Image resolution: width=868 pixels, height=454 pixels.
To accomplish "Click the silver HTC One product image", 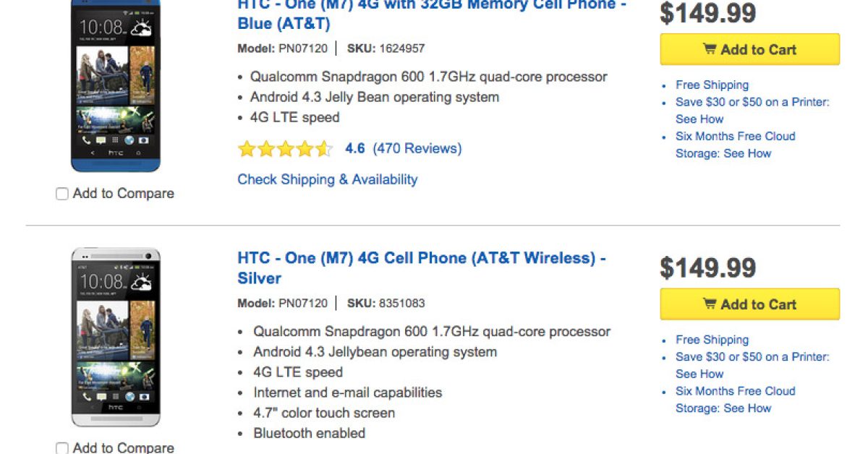I will coord(116,337).
